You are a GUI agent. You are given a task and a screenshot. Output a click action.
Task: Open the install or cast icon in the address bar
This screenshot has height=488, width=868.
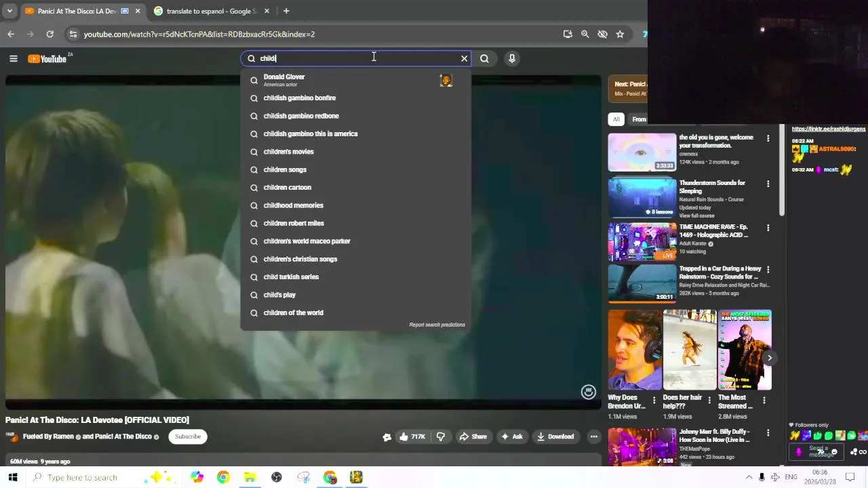coord(568,34)
